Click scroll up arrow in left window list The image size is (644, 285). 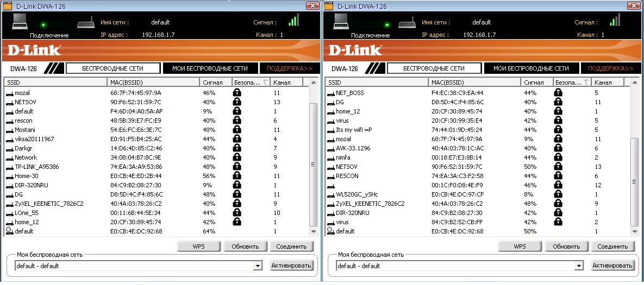point(314,83)
